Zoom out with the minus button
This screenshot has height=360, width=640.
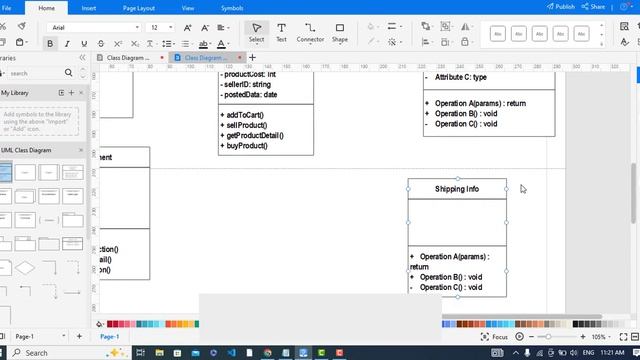[531, 337]
